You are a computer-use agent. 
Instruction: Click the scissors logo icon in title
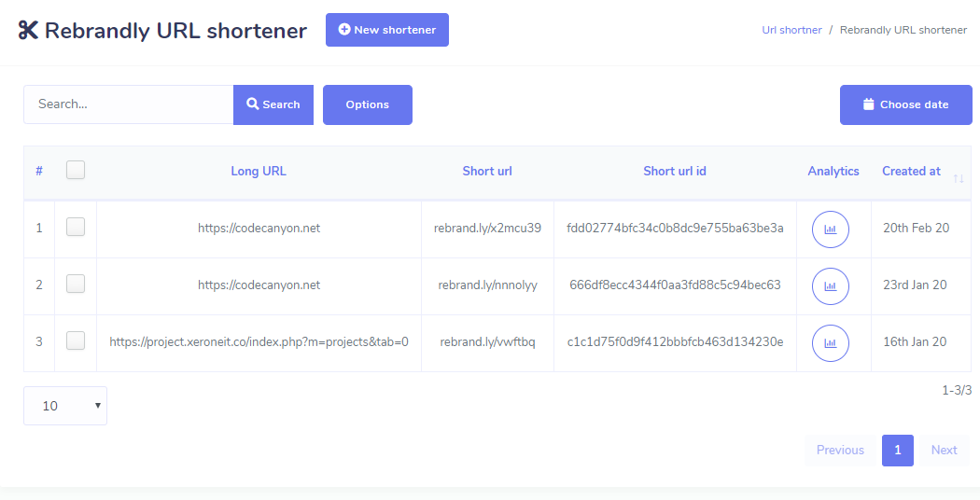(28, 30)
